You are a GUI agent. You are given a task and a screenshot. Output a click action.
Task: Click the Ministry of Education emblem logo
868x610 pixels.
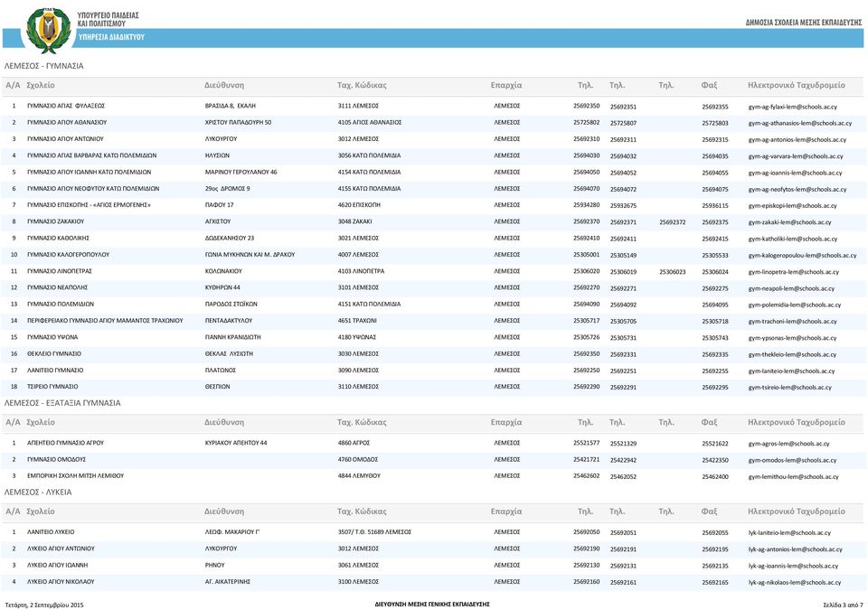pyautogui.click(x=49, y=30)
